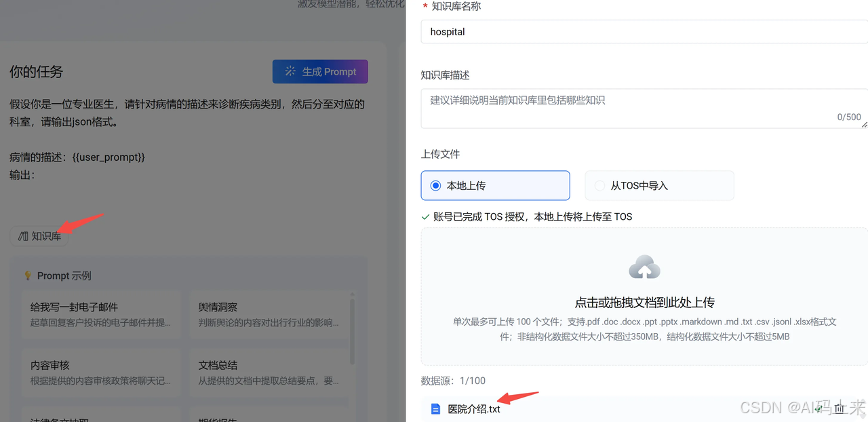Click the file-format hint text starting 单次最多可上传

coord(644,329)
